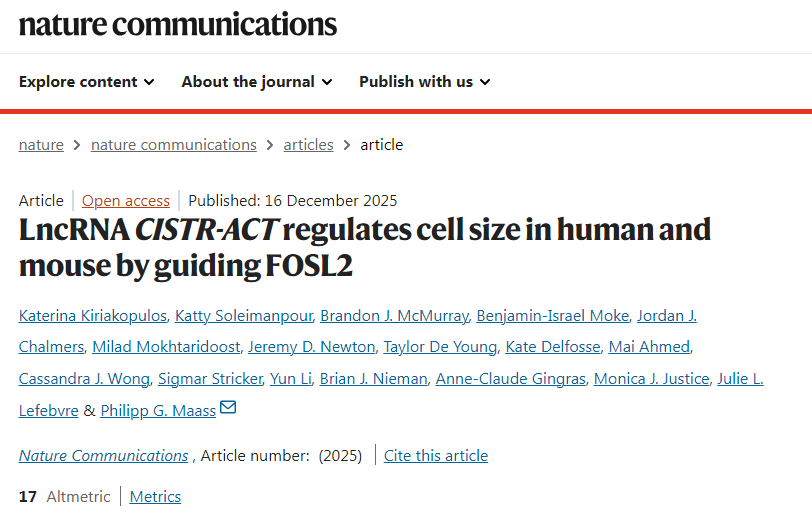Expand the Explore content dropdown
The width and height of the screenshot is (812, 517).
tap(86, 82)
